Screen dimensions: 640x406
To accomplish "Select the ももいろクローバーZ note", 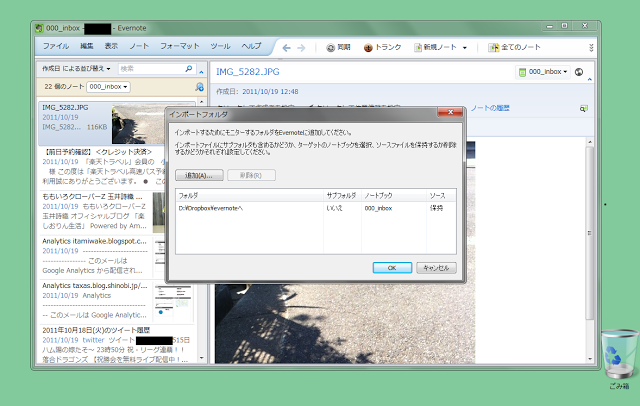I will [103, 211].
